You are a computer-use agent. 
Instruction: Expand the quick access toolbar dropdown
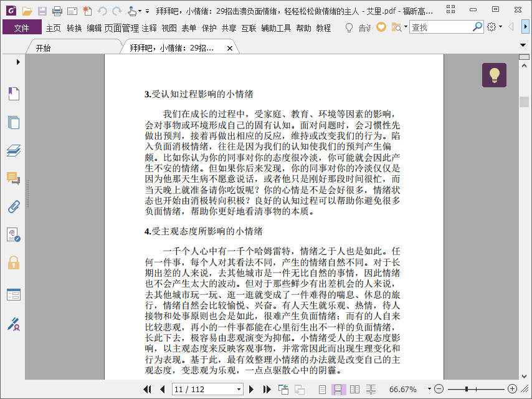pos(147,11)
